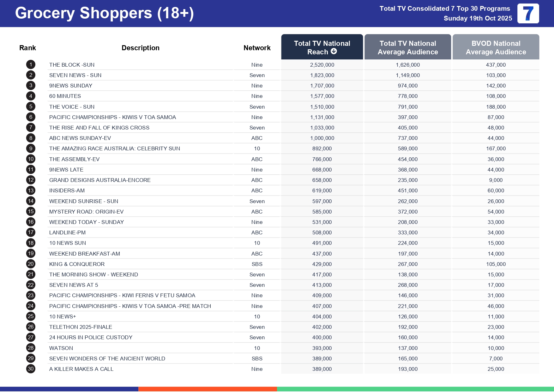Click the rank 15 circle badge
Screen dimensions: 554x392
tap(31, 212)
